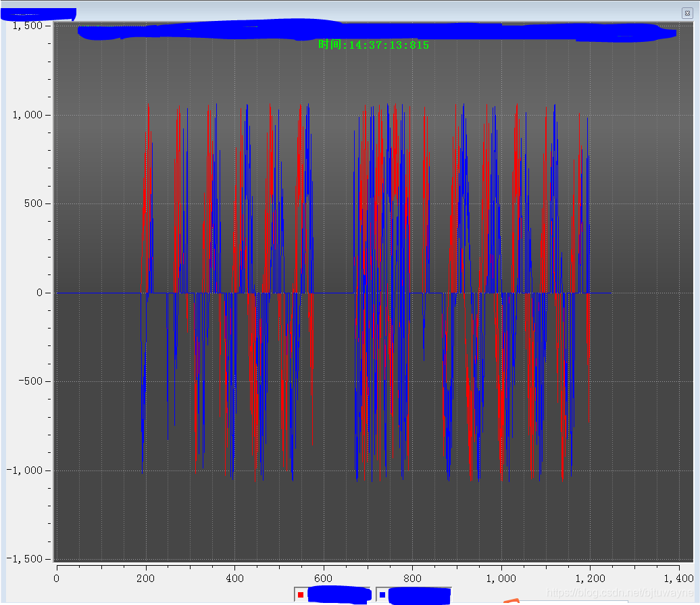Screen dimensions: 700x605
Task: Toggle the blue curve legend item
Action: (x=414, y=595)
